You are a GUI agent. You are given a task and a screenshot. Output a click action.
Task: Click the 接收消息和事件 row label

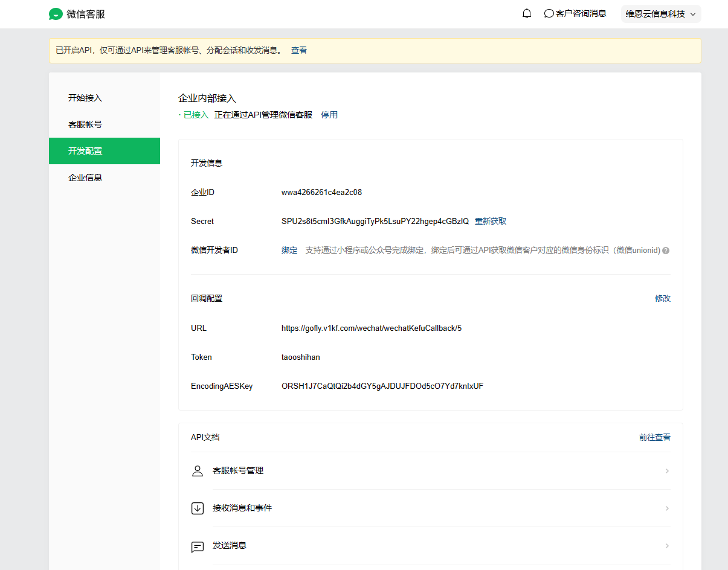point(242,508)
